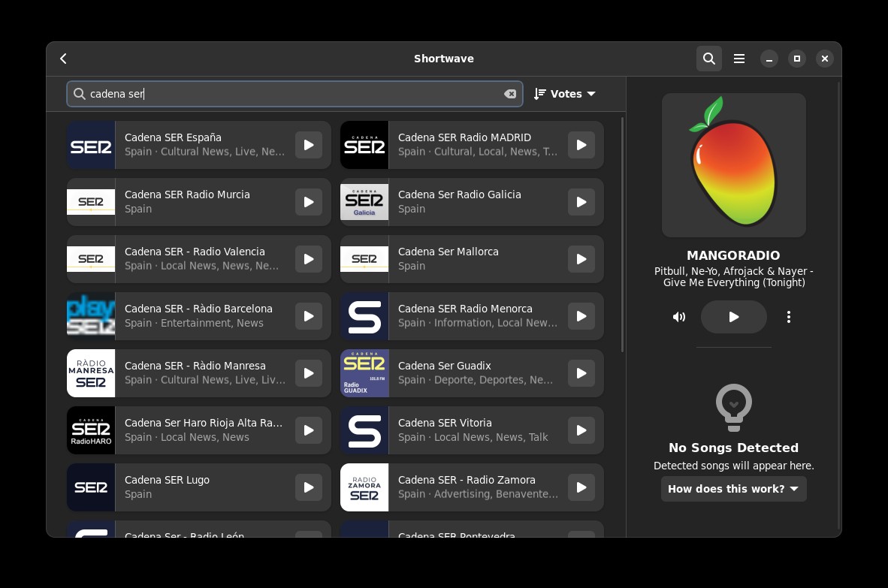The width and height of the screenshot is (888, 588).
Task: Click the 'Cadena SER - Radio Valencia' title
Action: tap(195, 252)
